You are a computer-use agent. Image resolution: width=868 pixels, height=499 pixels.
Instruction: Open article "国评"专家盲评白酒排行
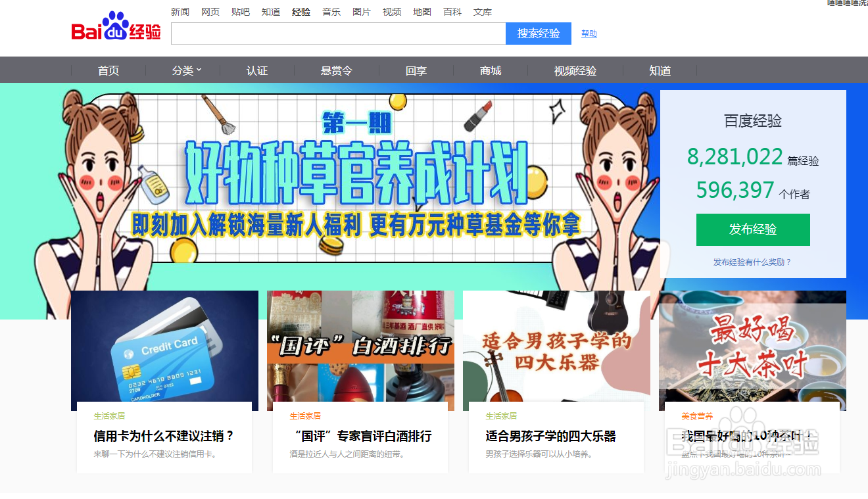(x=360, y=436)
